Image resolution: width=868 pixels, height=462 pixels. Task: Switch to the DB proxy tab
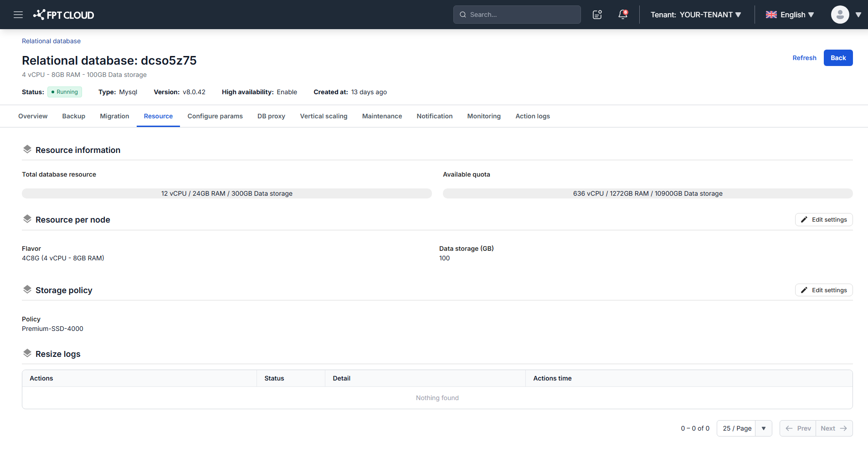271,116
